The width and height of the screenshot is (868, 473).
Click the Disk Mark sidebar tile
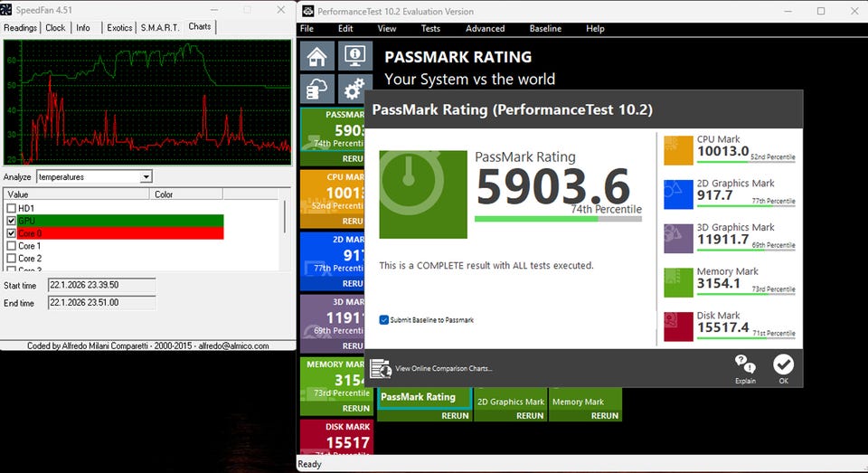336,437
